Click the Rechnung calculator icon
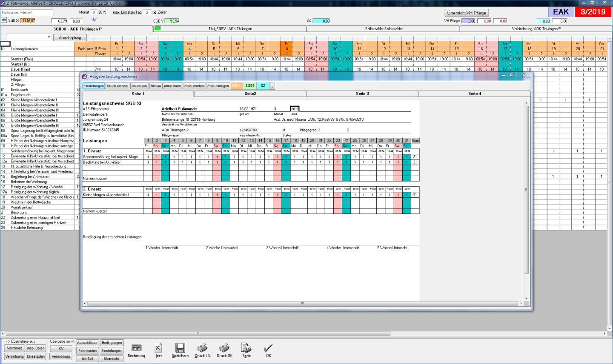613x364 pixels. pos(136,348)
